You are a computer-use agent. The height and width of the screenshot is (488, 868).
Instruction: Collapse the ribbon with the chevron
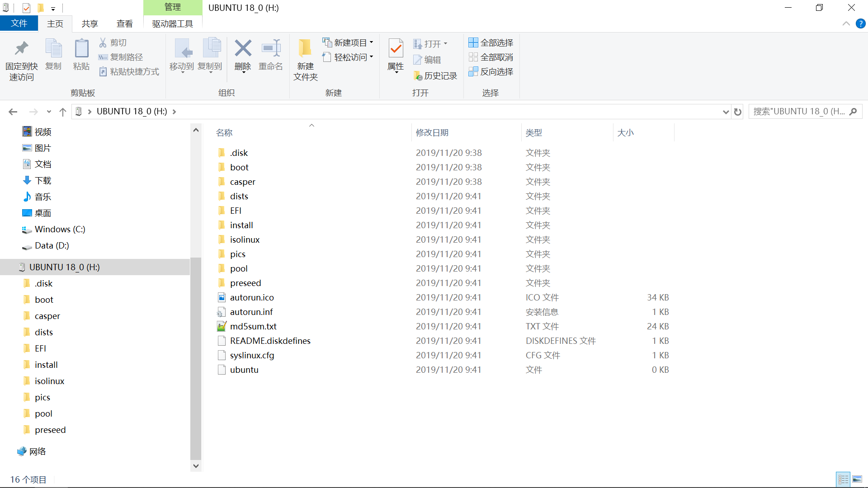click(x=846, y=24)
